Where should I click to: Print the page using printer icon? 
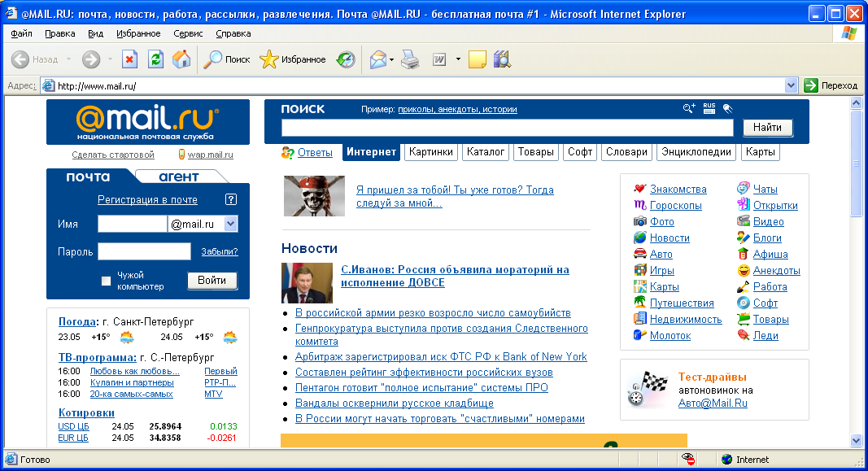(x=410, y=59)
